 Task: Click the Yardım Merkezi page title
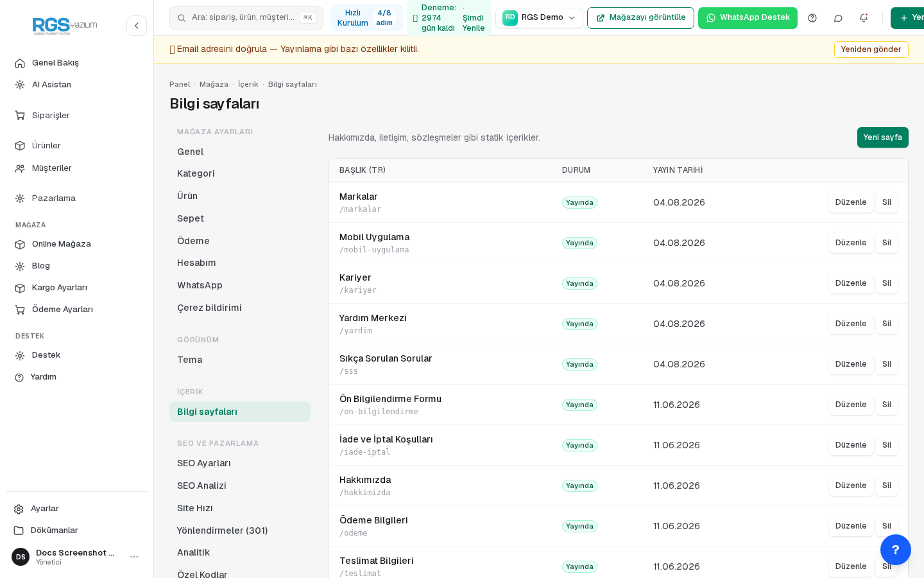tap(373, 318)
